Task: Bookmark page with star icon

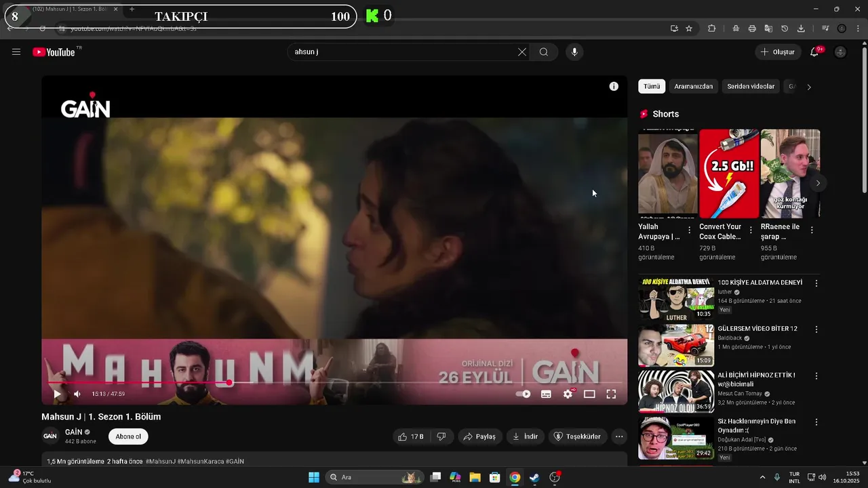Action: point(689,28)
